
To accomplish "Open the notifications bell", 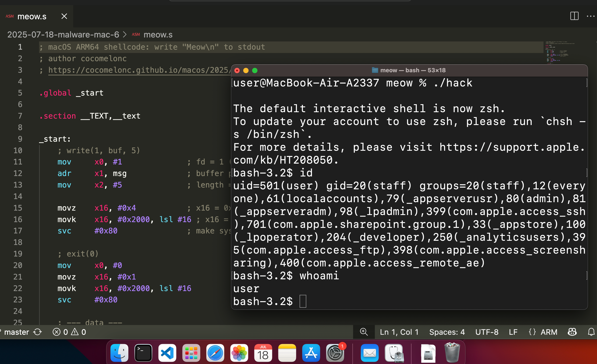I will pyautogui.click(x=591, y=332).
